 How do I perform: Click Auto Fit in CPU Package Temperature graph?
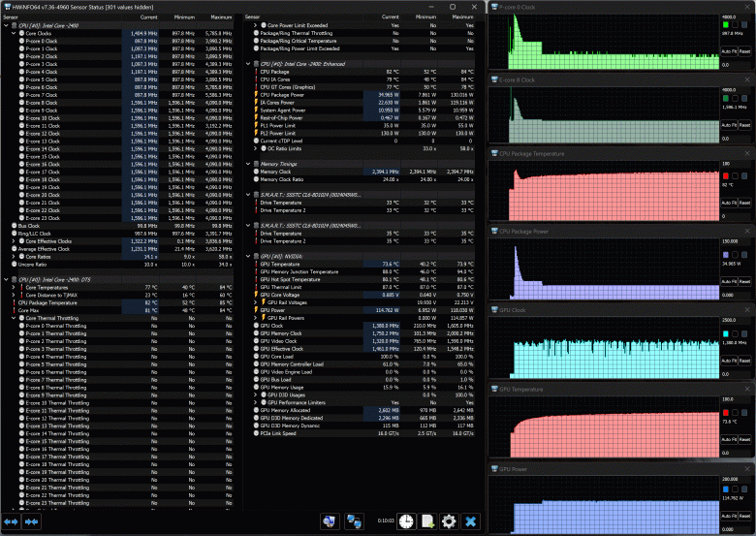click(729, 203)
